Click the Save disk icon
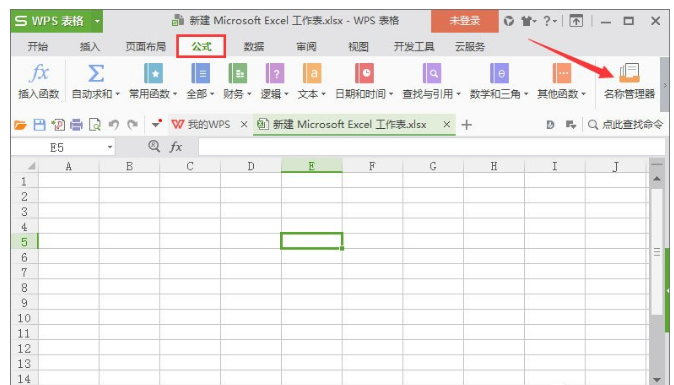This screenshot has height=385, width=674. 39,125
